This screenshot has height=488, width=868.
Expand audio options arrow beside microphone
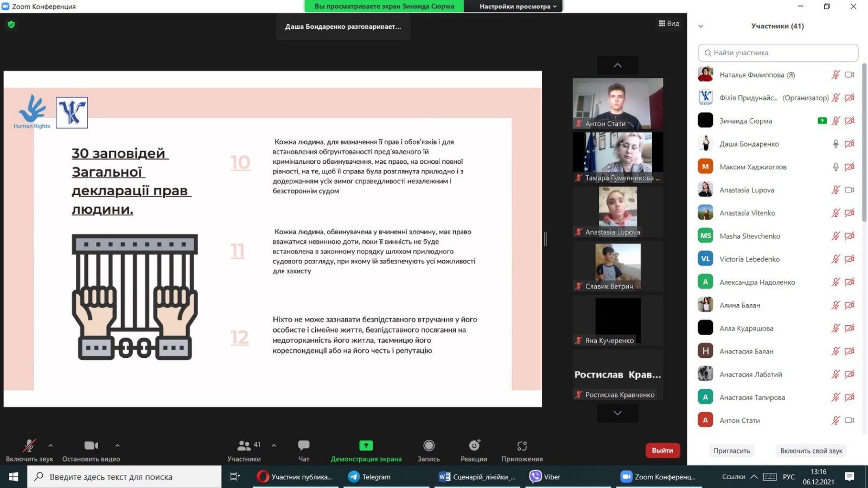point(50,446)
